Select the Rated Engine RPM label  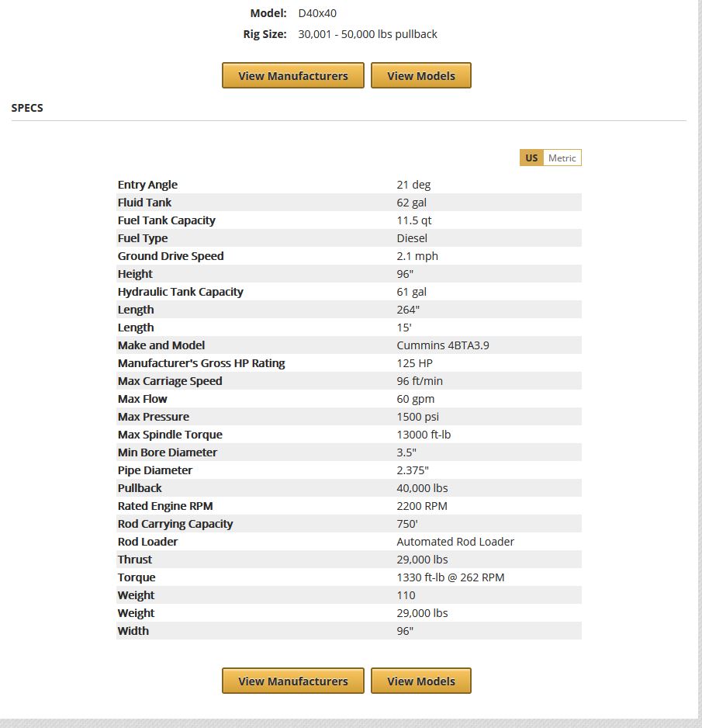point(165,506)
